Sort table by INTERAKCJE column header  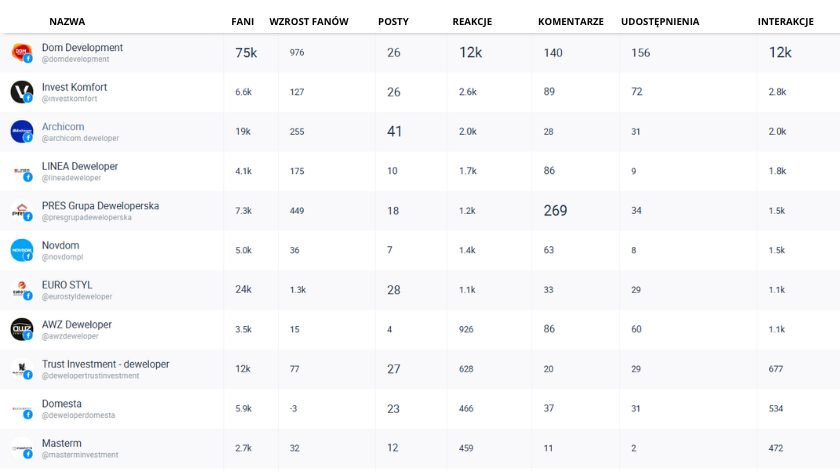[785, 21]
